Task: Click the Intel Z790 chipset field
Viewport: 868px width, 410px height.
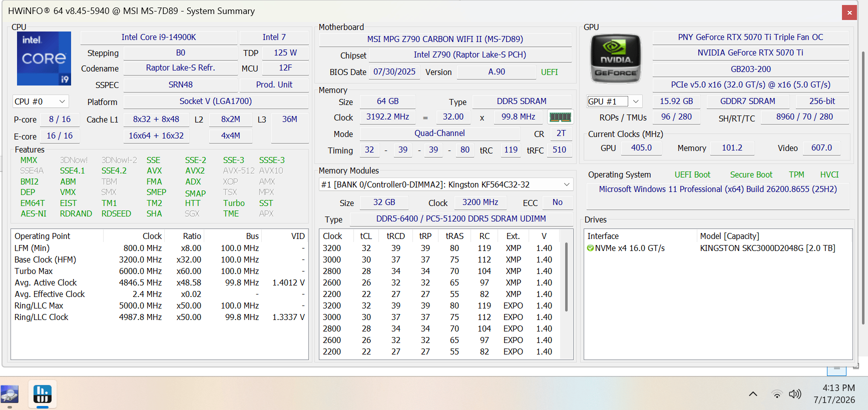Action: pos(470,54)
